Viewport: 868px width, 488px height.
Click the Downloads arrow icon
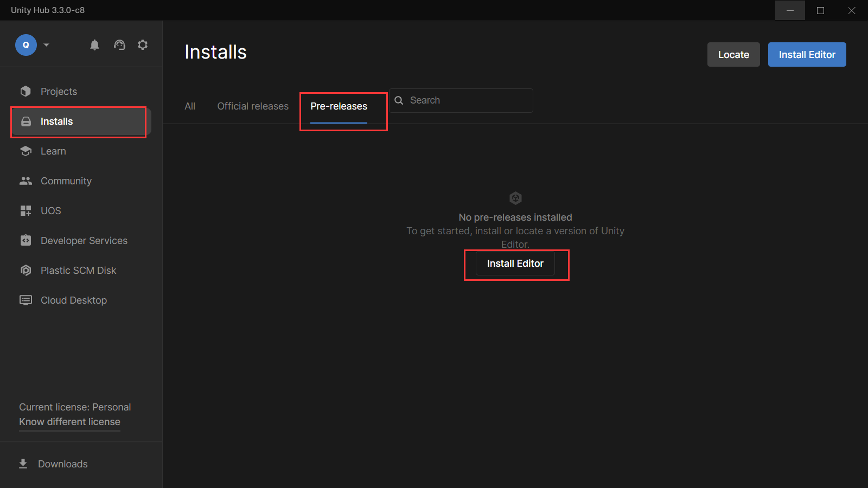[x=23, y=464]
